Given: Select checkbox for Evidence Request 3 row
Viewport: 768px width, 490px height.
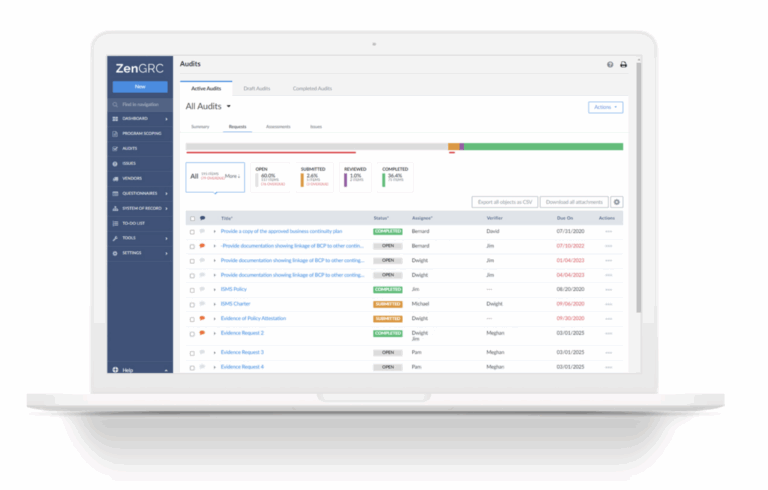Looking at the screenshot, I should point(192,353).
